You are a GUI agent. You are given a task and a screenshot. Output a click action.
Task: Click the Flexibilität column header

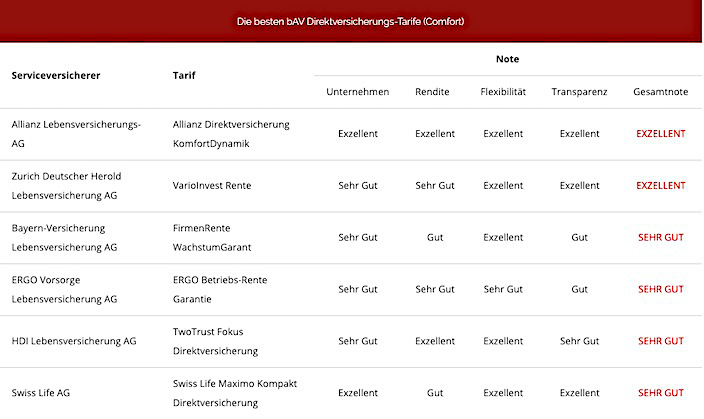[x=503, y=92]
